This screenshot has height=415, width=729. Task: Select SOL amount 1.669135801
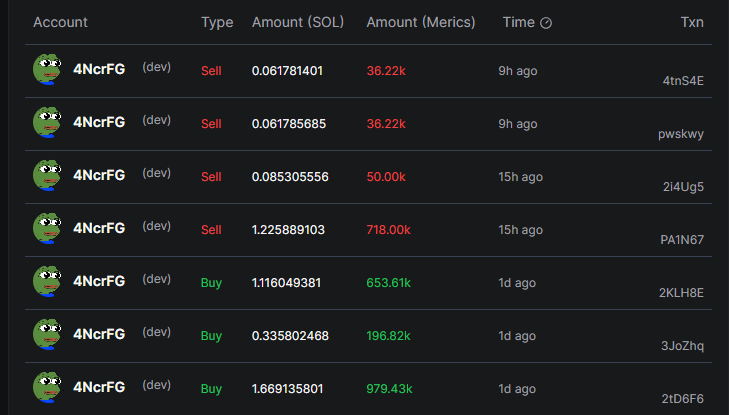pos(287,389)
